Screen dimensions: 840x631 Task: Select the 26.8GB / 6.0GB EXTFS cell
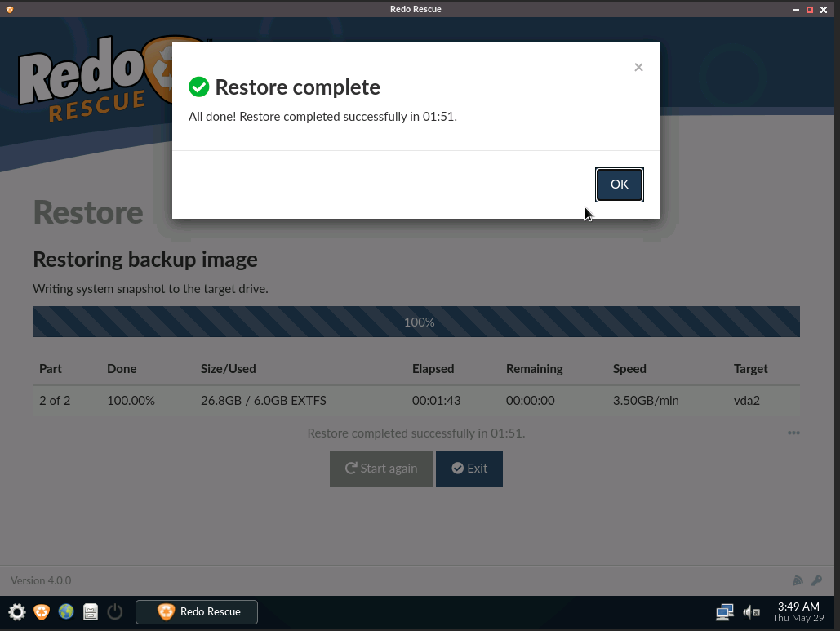coord(264,401)
